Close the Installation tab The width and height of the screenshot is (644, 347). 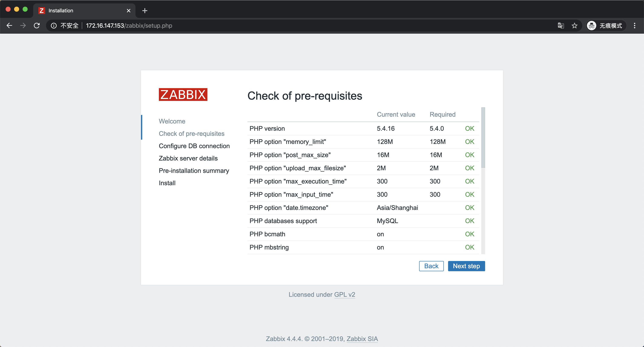tap(128, 10)
